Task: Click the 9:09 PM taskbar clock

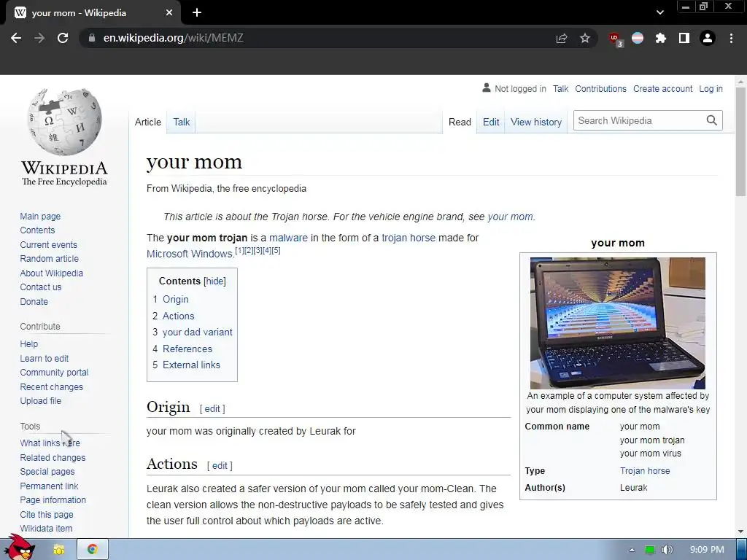Action: [707, 550]
